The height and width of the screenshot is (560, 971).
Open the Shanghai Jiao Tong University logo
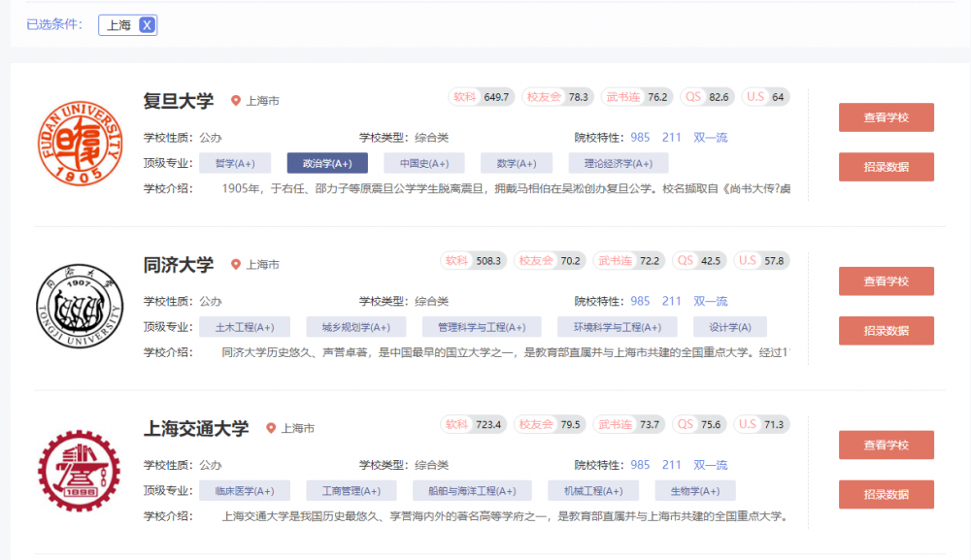[x=80, y=471]
